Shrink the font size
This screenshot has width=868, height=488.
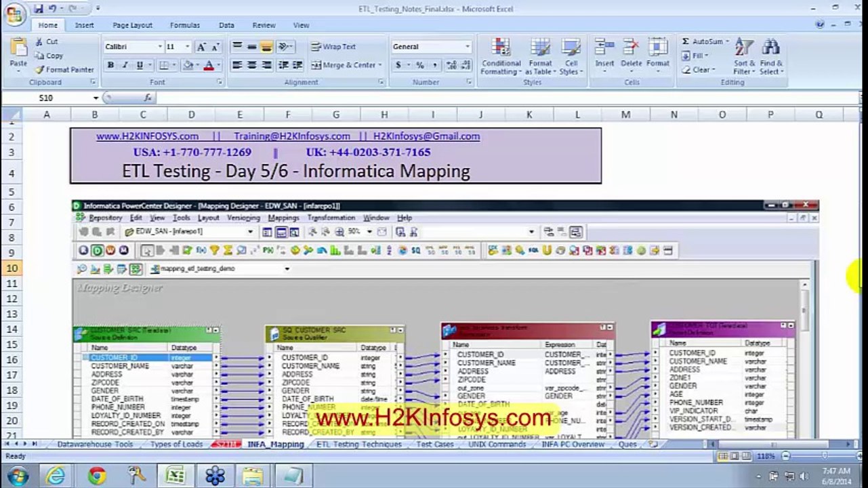point(215,47)
